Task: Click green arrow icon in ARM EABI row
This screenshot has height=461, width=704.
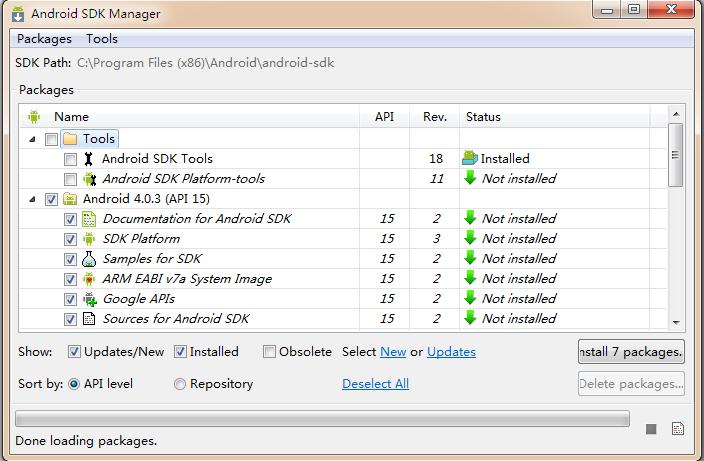Action: click(x=470, y=278)
